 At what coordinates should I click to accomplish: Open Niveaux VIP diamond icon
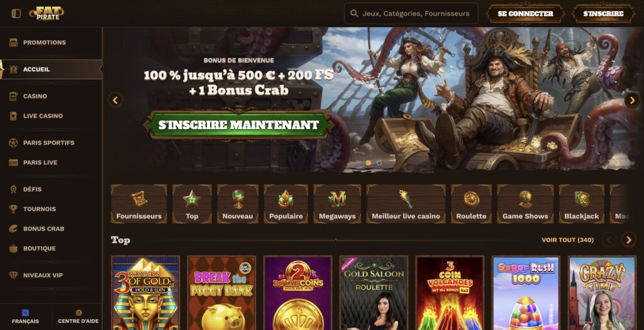click(x=14, y=275)
